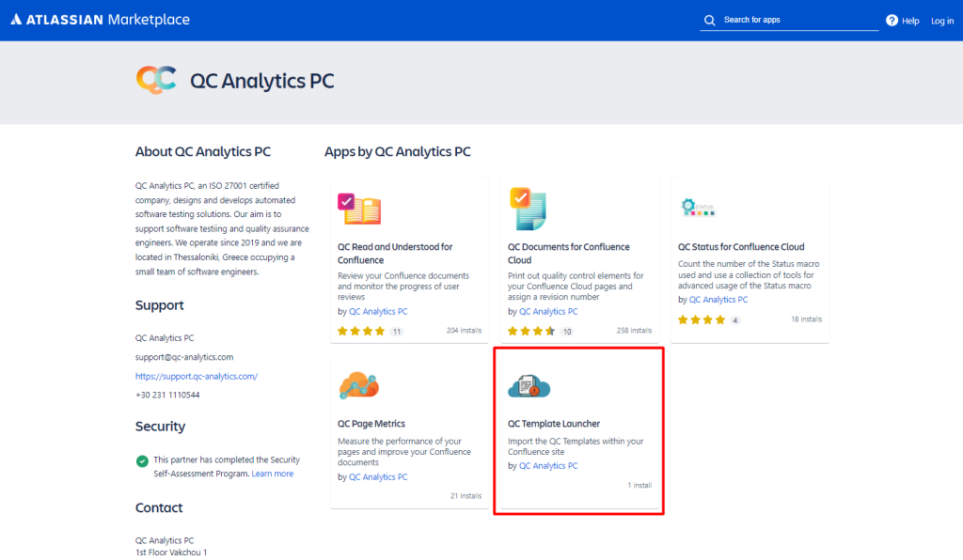Open QC Read and Understood app icon

[x=359, y=210]
